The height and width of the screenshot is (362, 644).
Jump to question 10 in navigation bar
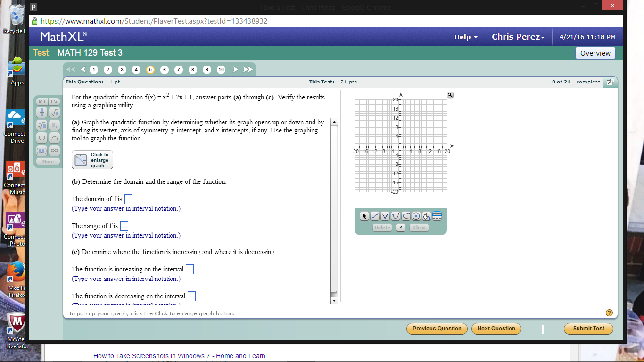pyautogui.click(x=221, y=69)
